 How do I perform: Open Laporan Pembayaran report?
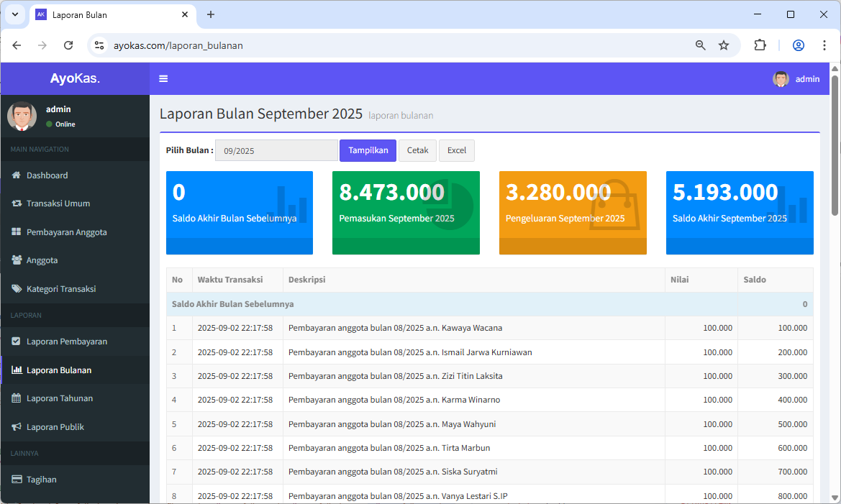[66, 342]
